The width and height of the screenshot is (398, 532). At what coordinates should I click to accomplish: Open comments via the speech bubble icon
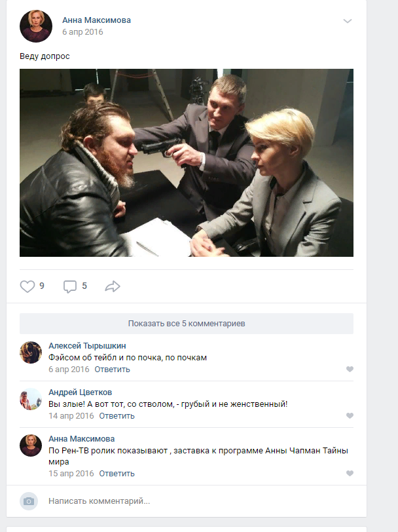(70, 287)
